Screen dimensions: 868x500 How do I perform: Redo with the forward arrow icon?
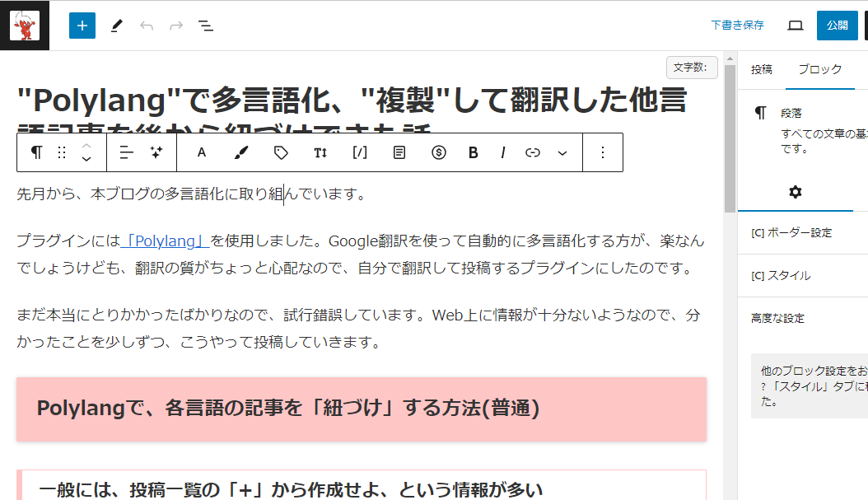[176, 26]
